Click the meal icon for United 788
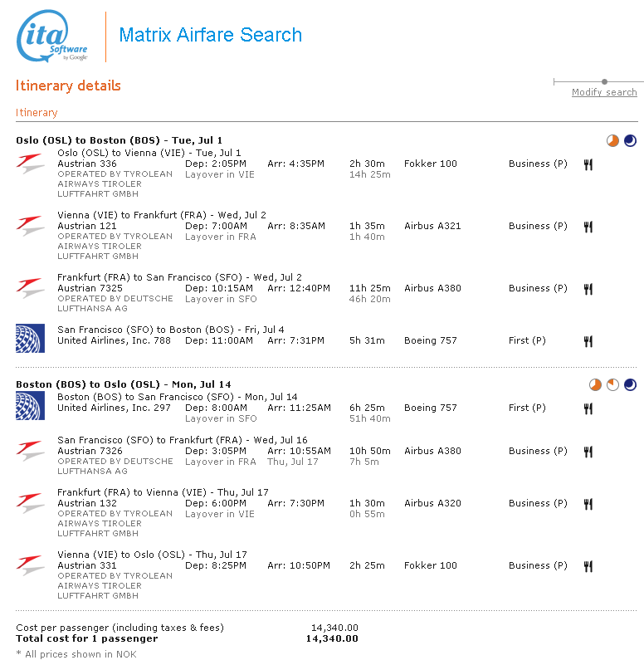Viewport: 644px width, 660px height. [588, 341]
